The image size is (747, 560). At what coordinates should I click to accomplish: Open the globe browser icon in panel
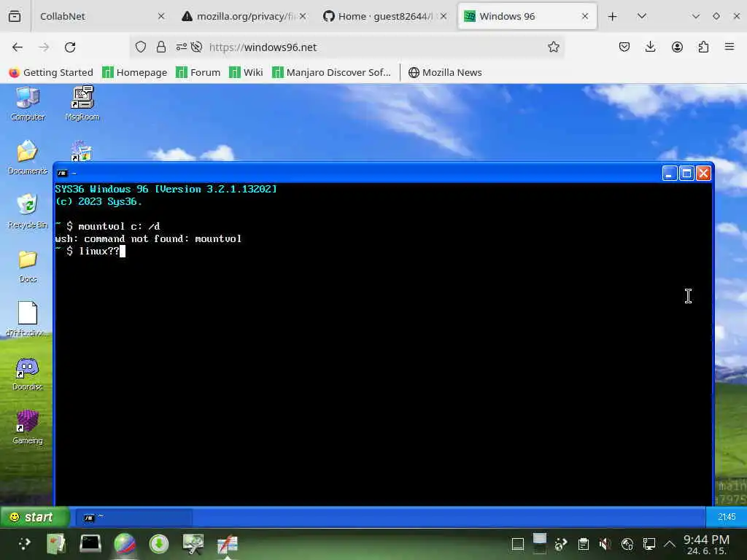[x=125, y=544]
